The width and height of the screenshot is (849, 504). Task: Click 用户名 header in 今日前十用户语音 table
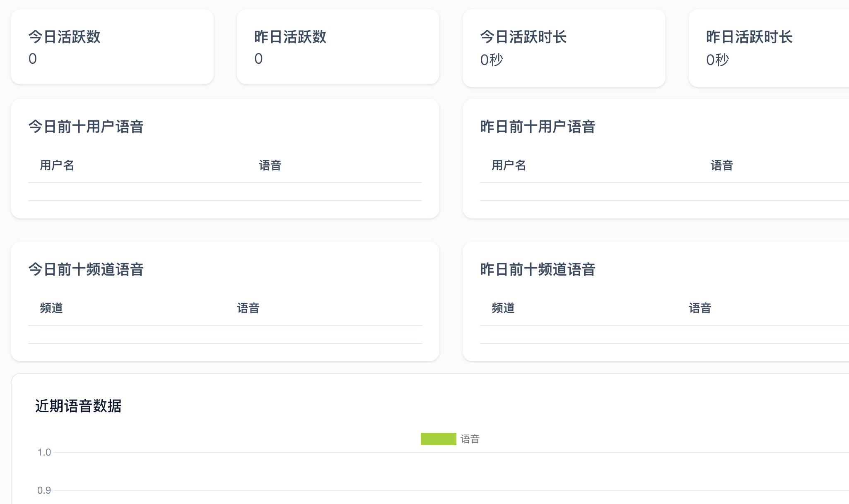click(57, 166)
